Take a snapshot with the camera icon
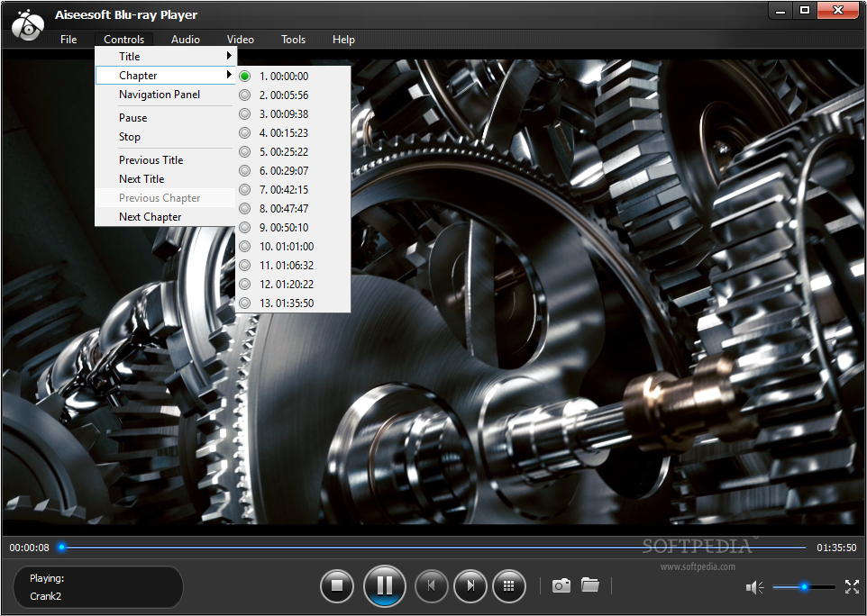 [561, 585]
